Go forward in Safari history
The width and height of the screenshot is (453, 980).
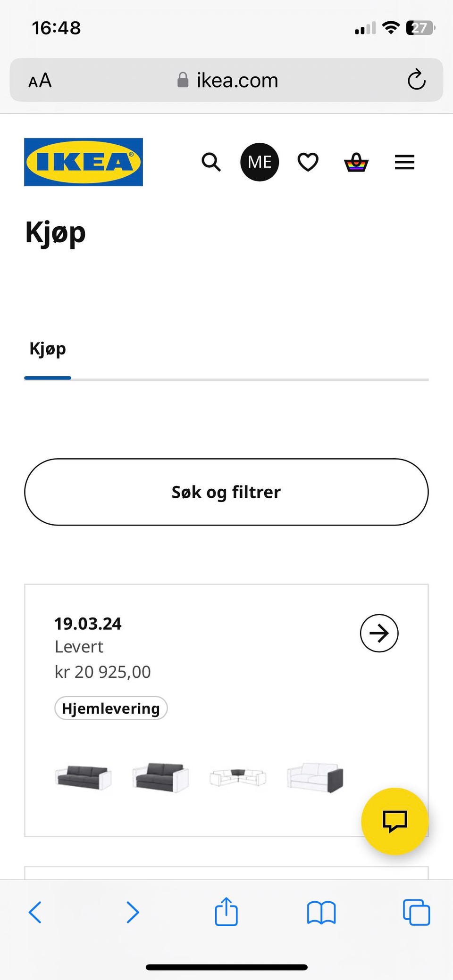pos(133,912)
